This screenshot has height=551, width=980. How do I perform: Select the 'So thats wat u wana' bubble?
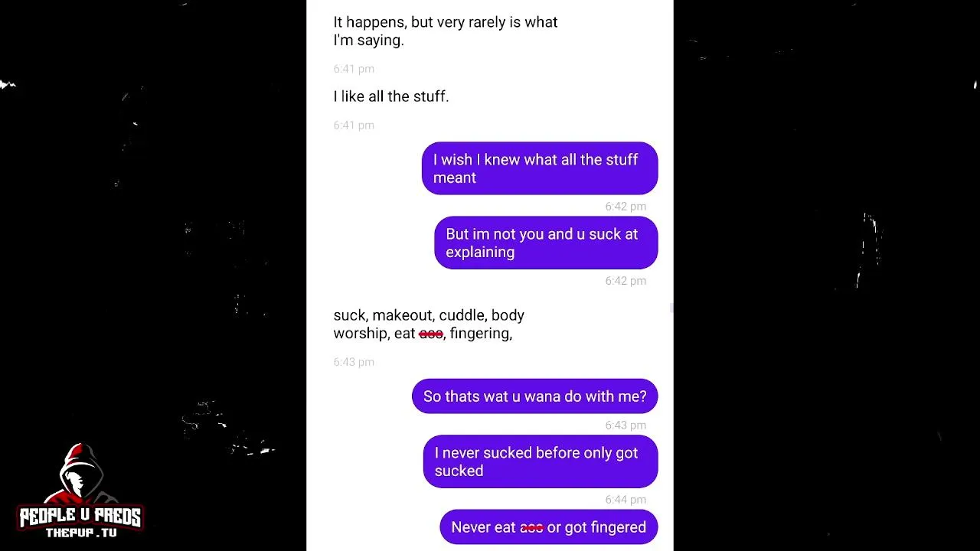click(x=534, y=396)
